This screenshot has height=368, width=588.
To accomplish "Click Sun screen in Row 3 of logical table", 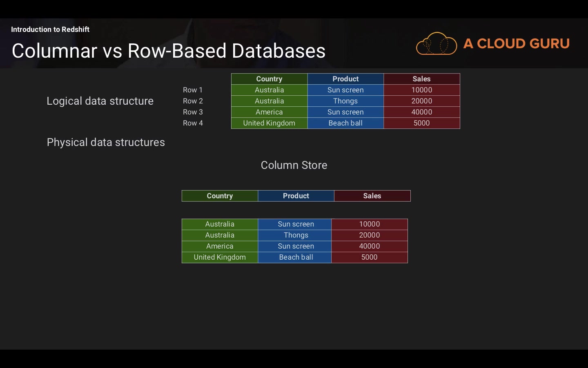I will pos(346,112).
